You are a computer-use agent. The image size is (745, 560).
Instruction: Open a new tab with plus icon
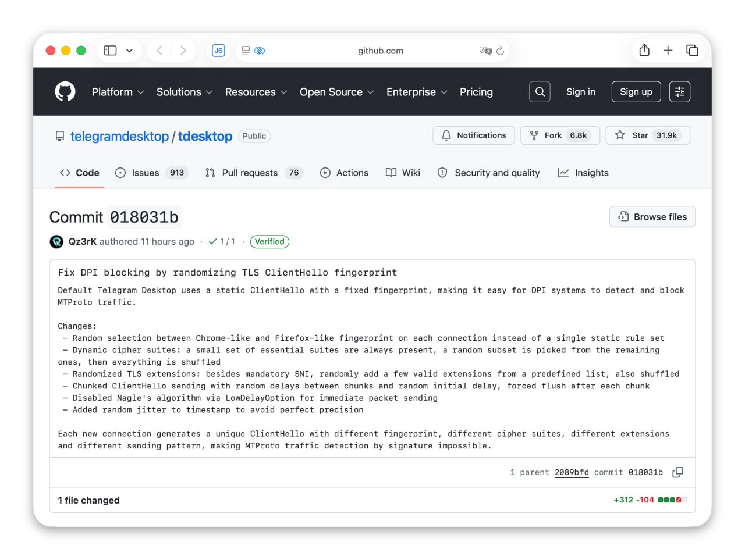668,51
